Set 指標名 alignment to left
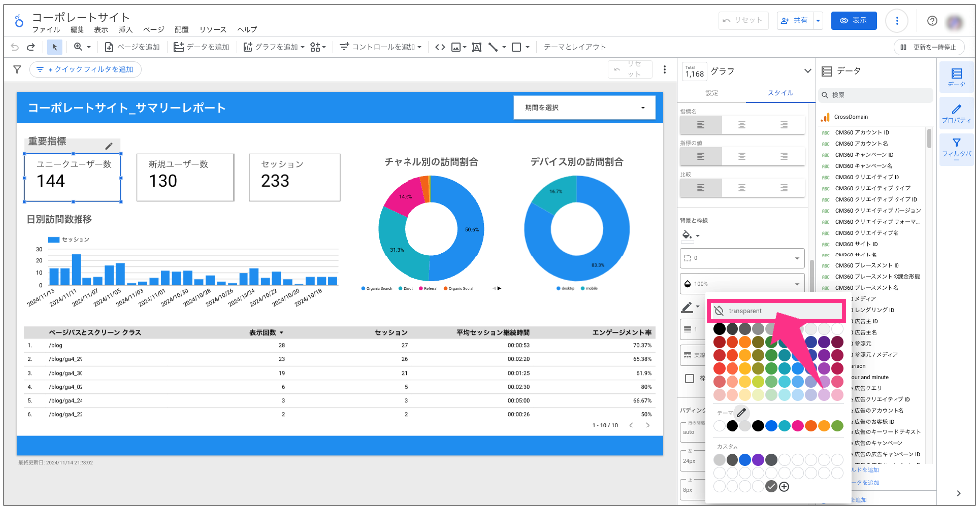 (700, 125)
